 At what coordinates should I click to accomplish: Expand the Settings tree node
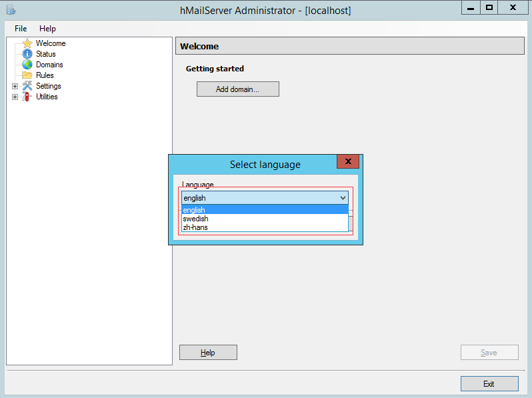coord(15,86)
